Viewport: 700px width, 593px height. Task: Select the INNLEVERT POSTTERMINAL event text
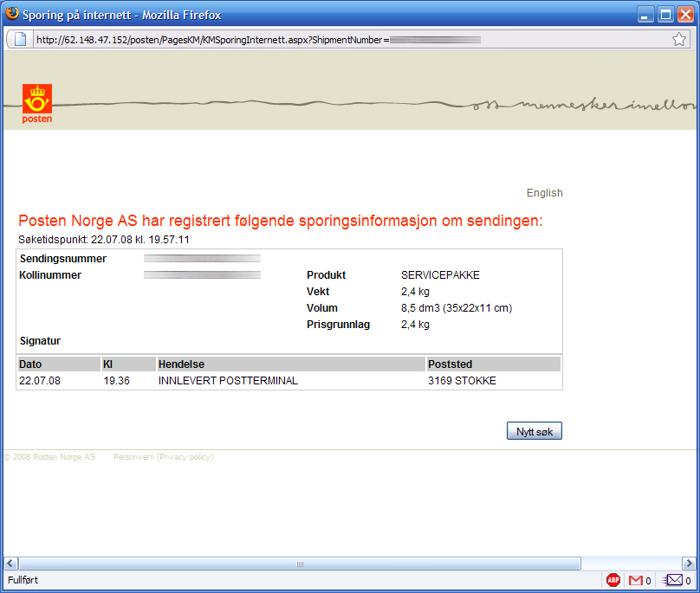[x=228, y=381]
